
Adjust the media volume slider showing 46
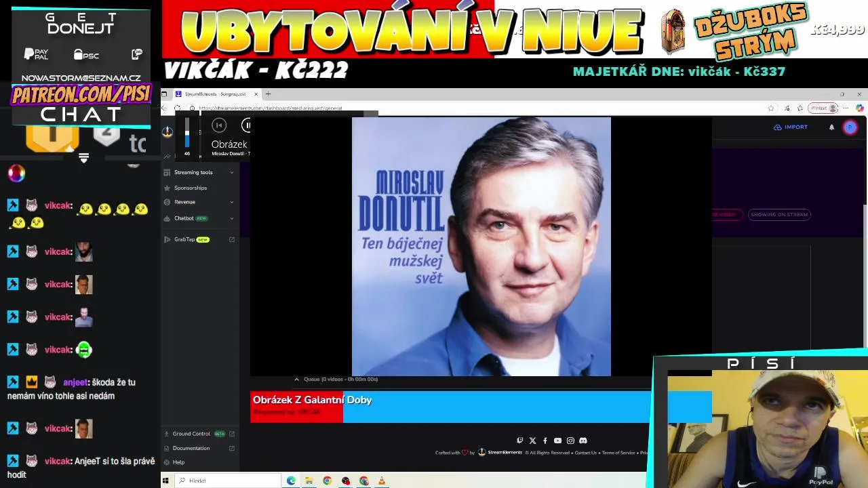(187, 134)
